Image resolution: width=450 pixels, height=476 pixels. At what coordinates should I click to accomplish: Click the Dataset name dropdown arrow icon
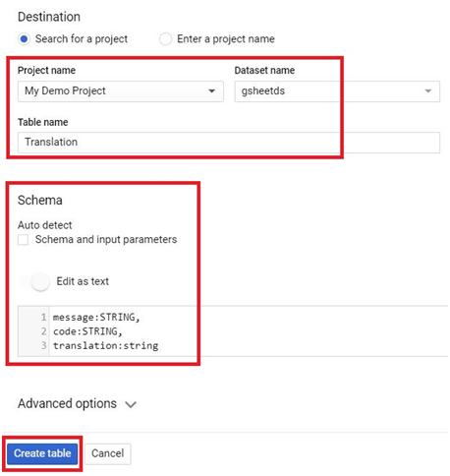click(427, 91)
